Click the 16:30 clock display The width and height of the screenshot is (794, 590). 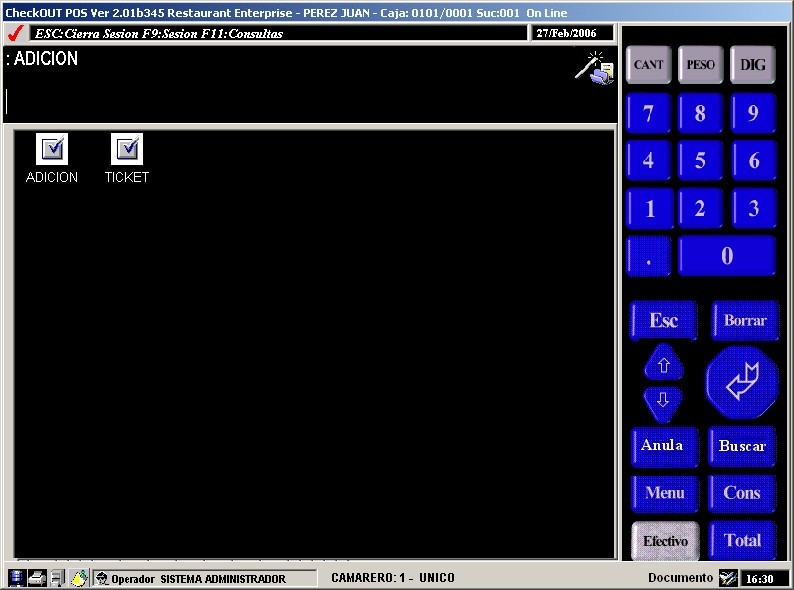(765, 578)
